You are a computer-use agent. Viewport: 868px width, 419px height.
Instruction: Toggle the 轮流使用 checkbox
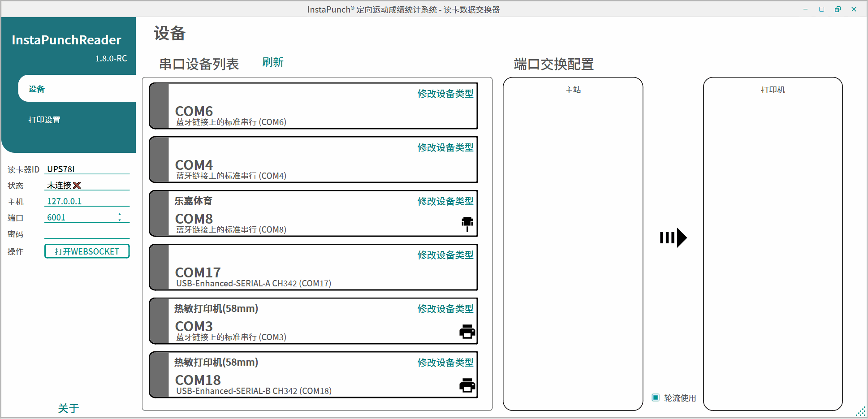pos(656,397)
